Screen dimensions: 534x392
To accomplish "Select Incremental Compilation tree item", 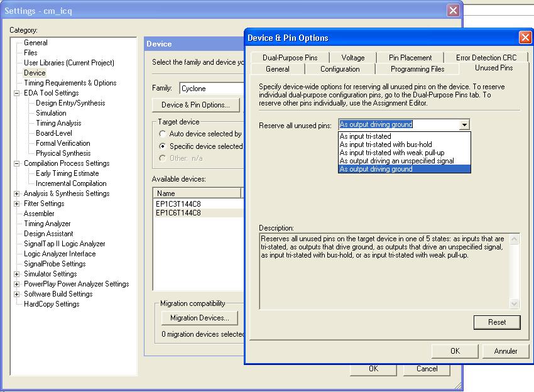I will (x=71, y=183).
